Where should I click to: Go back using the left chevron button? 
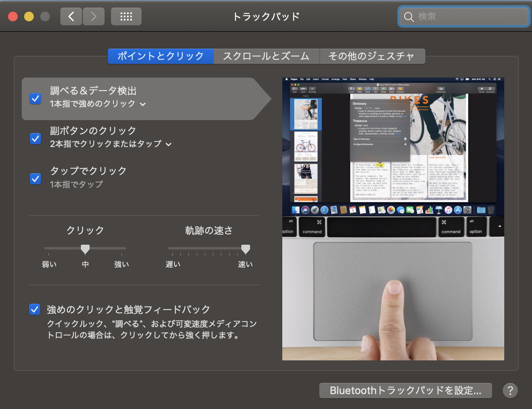tap(71, 16)
